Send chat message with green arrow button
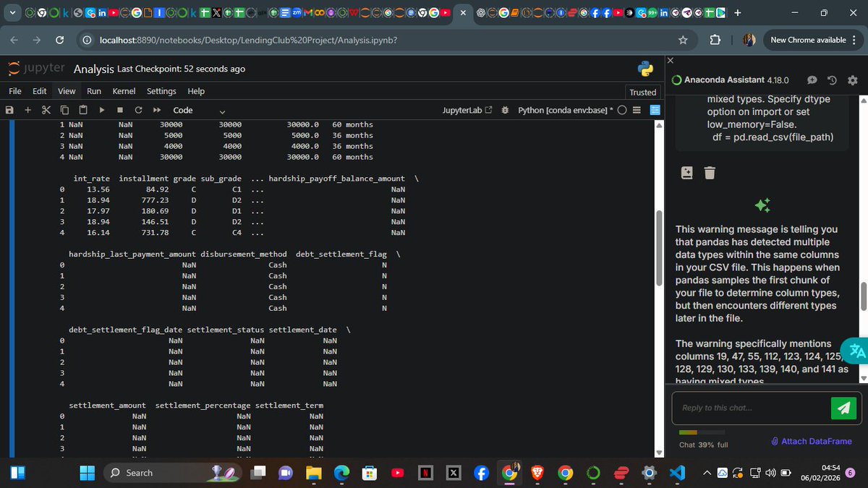 click(x=842, y=408)
